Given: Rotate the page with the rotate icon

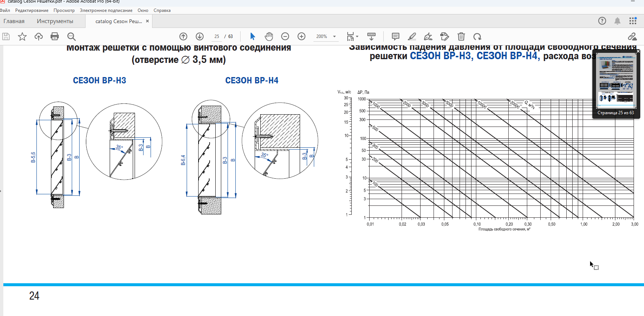Looking at the screenshot, I should (x=477, y=36).
